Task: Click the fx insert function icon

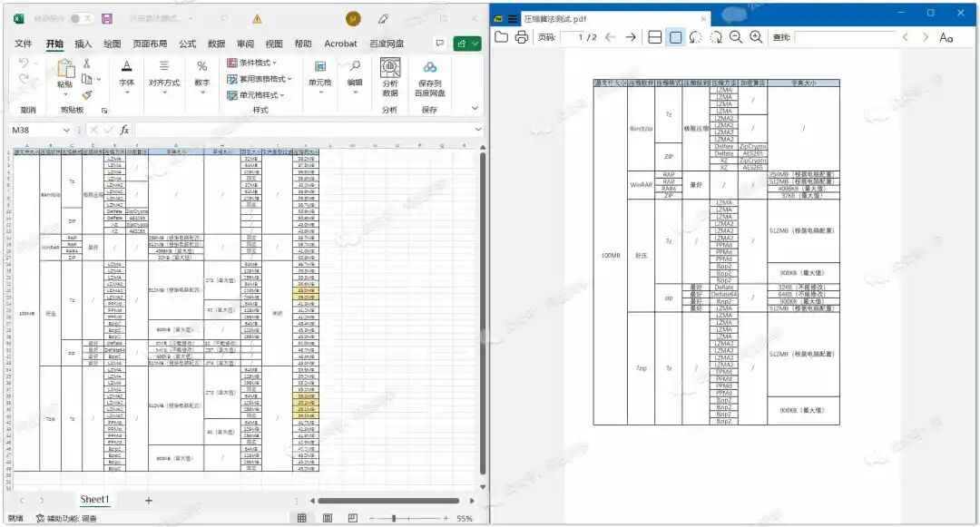Action: (124, 130)
